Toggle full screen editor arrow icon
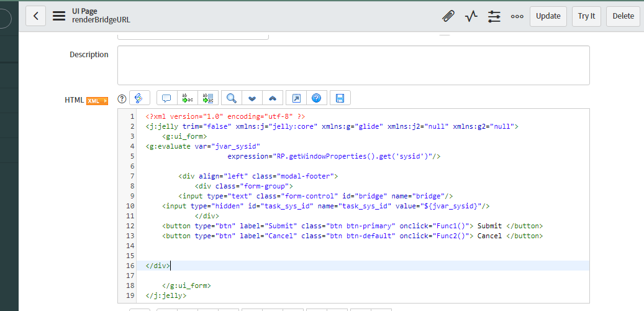Screen dimensions: 644x311 296,98
